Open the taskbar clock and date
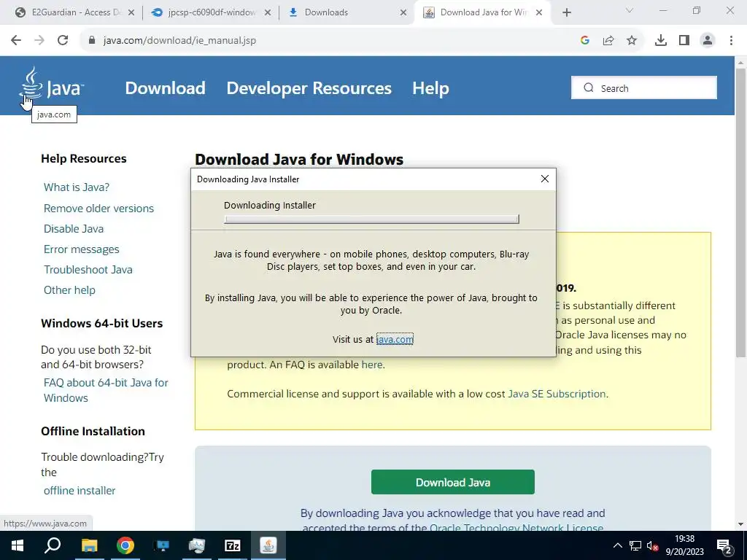This screenshot has height=560, width=747. [x=684, y=545]
